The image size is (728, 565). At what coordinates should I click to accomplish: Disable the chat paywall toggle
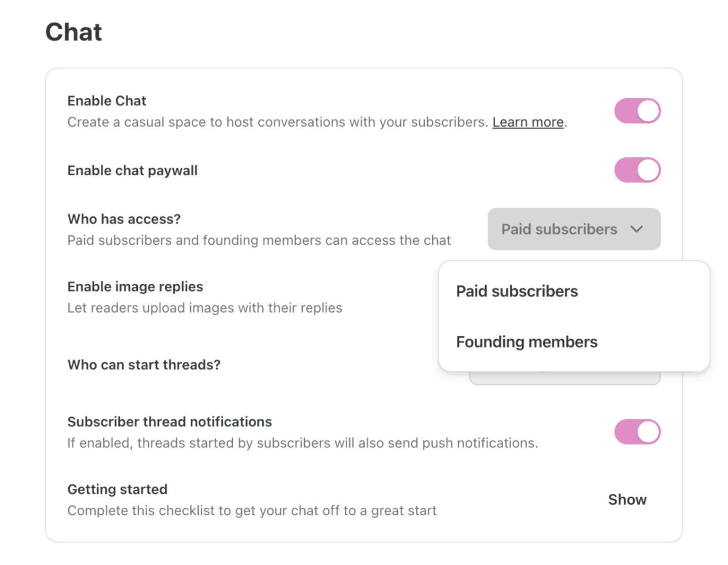coord(637,170)
